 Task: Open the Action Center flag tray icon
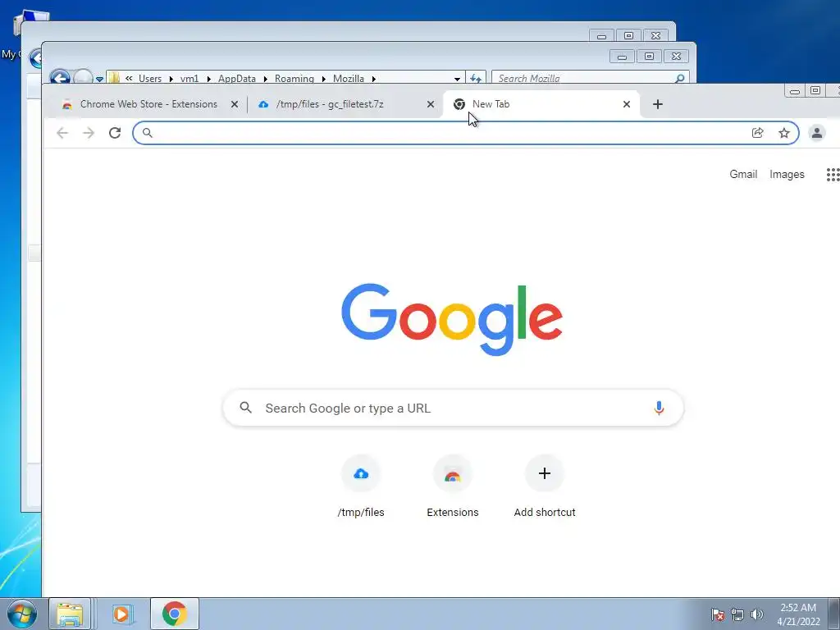[718, 614]
